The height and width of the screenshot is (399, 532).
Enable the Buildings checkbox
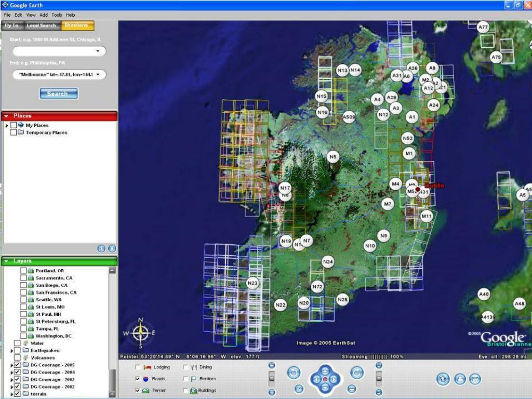(185, 391)
